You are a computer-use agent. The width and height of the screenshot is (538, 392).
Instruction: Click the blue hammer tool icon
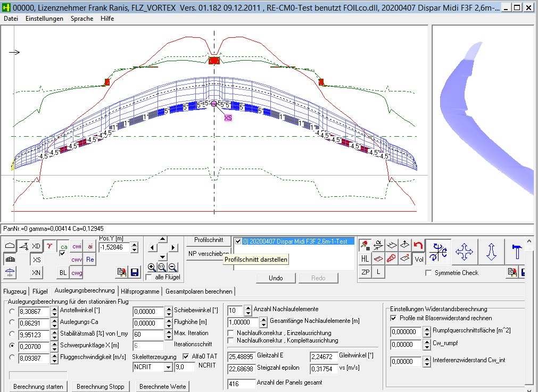click(517, 252)
